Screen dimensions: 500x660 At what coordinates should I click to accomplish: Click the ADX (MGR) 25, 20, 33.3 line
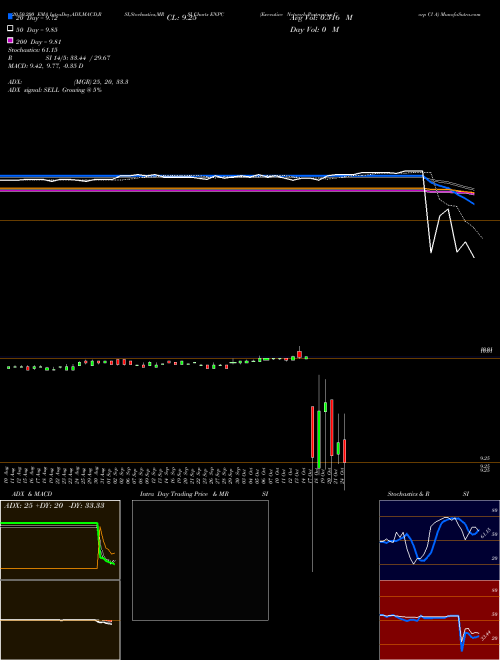coord(68,82)
